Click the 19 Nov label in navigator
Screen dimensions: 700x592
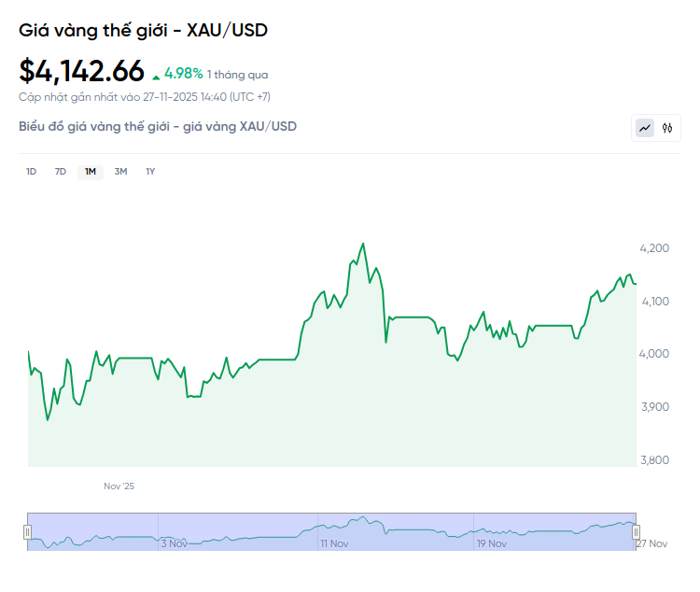[x=491, y=543]
